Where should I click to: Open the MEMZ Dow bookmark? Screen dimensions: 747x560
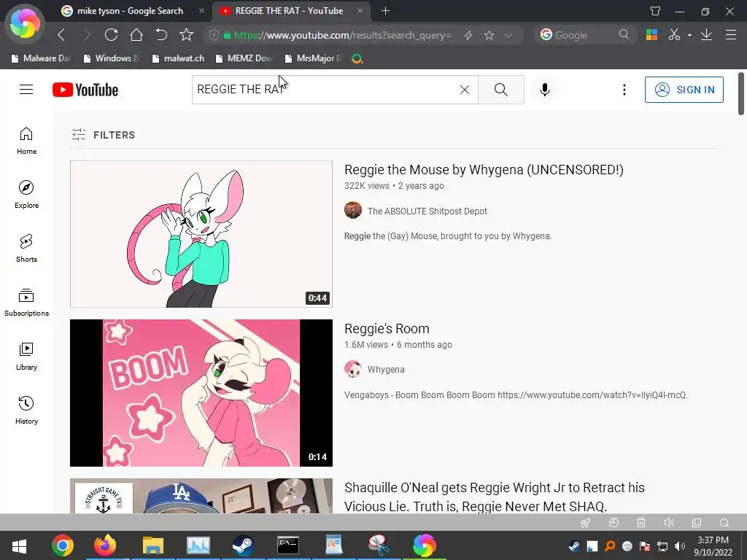pyautogui.click(x=244, y=58)
